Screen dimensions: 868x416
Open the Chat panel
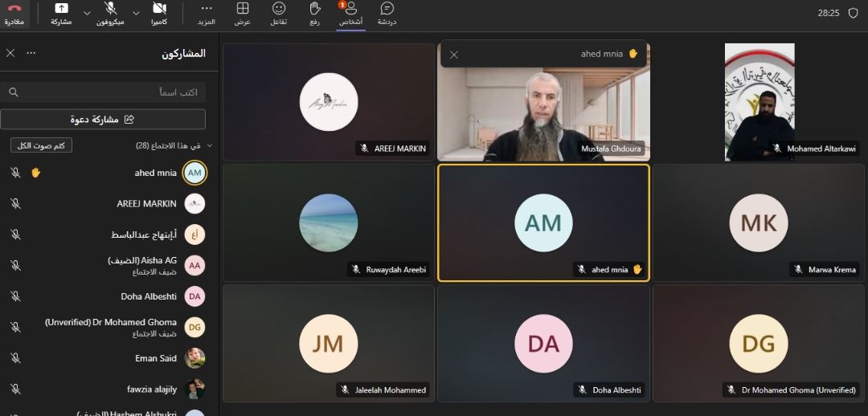click(x=387, y=13)
